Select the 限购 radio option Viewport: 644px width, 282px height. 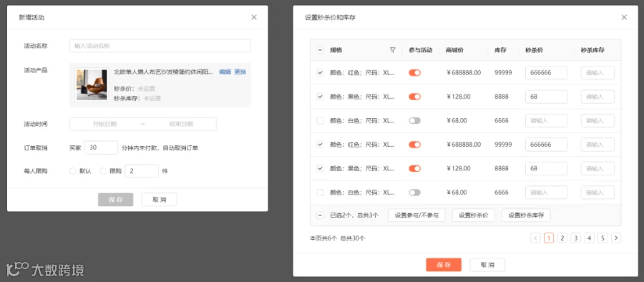[103, 171]
